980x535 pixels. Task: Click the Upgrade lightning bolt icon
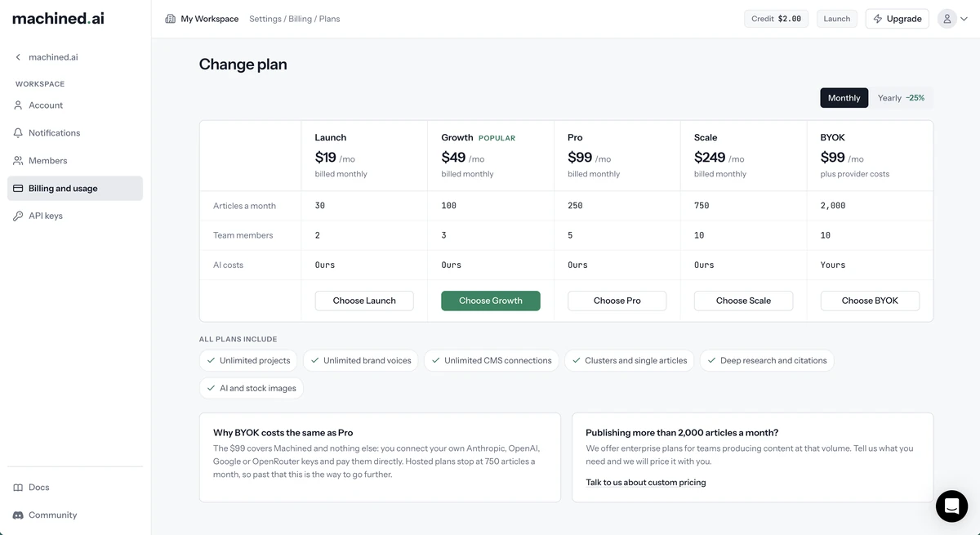[878, 19]
